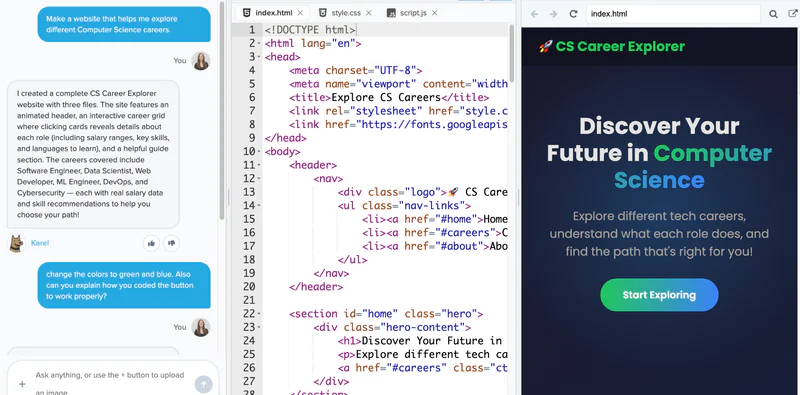Viewport: 800px width, 395px height.
Task: Collapse the html tag fold arrow on line 2
Action: point(259,44)
